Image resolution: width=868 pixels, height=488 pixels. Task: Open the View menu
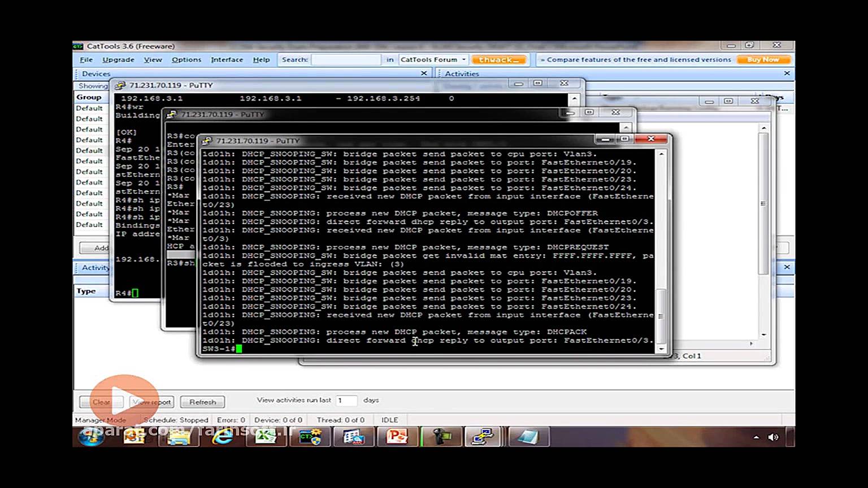[153, 59]
